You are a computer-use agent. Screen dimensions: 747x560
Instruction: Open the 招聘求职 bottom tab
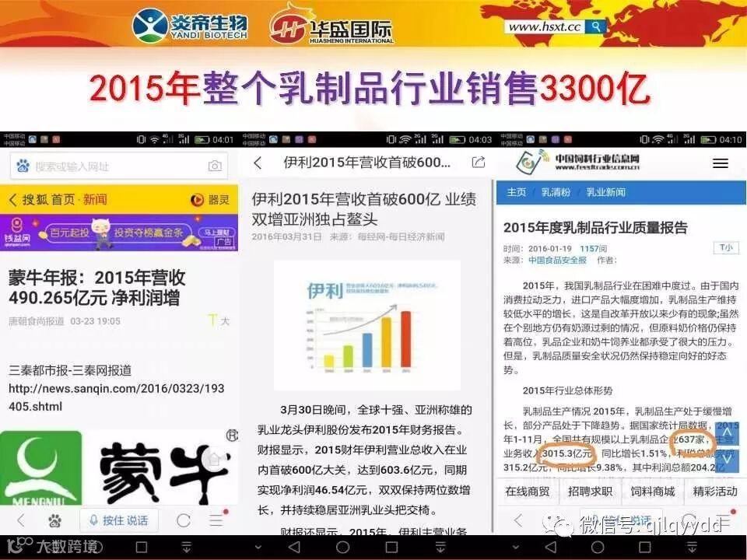click(x=590, y=491)
